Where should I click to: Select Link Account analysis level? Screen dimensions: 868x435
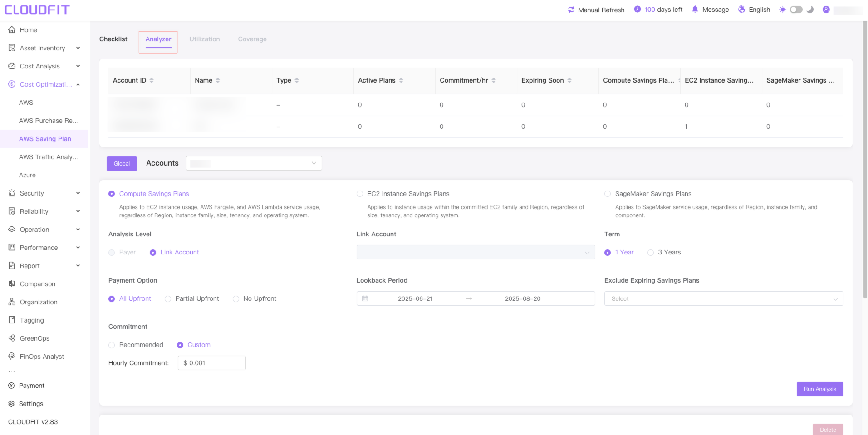(x=153, y=253)
